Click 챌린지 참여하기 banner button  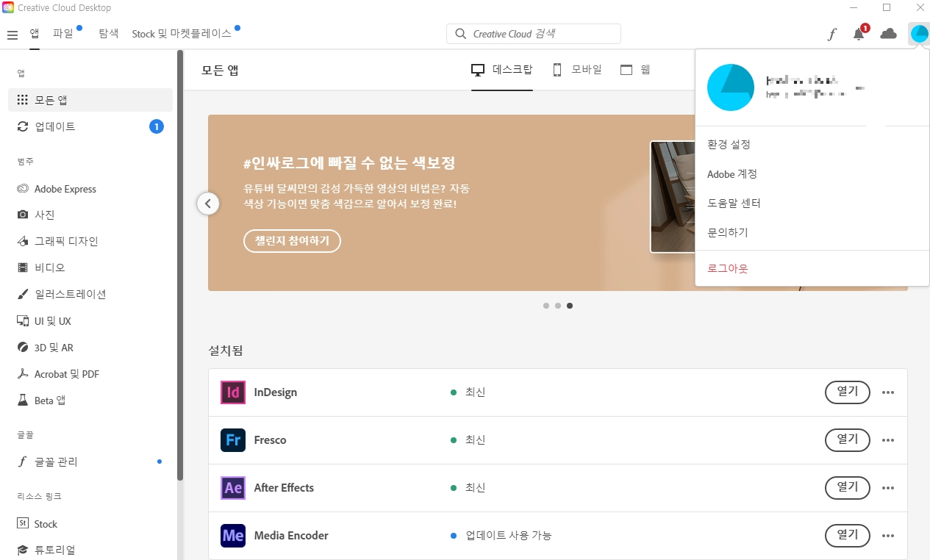point(292,240)
